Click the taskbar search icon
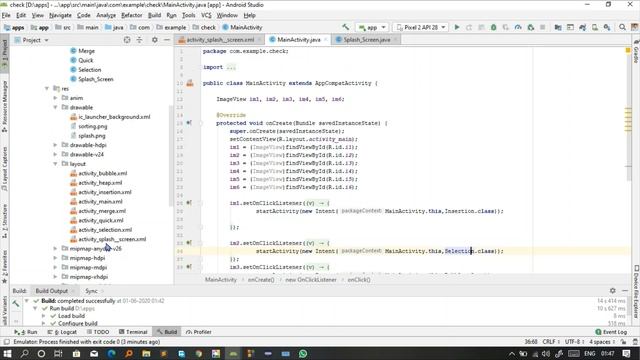This screenshot has height=360, width=640. click(x=24, y=353)
